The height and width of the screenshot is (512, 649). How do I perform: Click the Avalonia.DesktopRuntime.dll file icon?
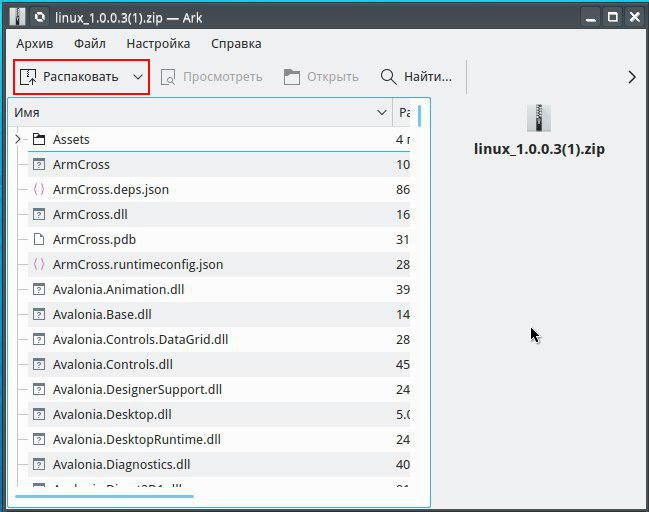point(39,439)
